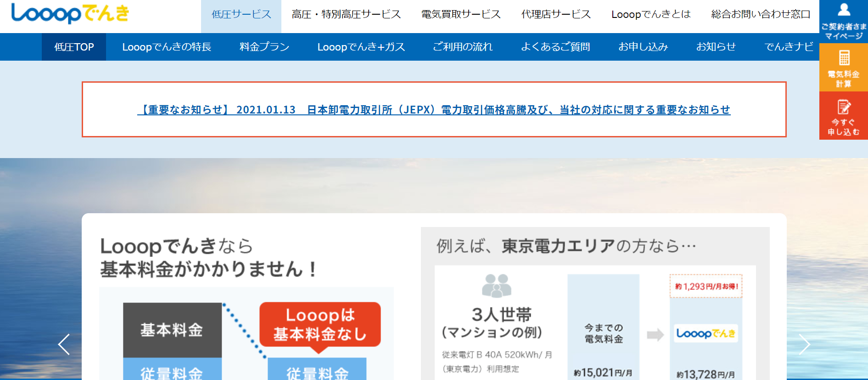The height and width of the screenshot is (380, 868).
Task: Go to previous slide with left arrow
Action: click(x=64, y=344)
